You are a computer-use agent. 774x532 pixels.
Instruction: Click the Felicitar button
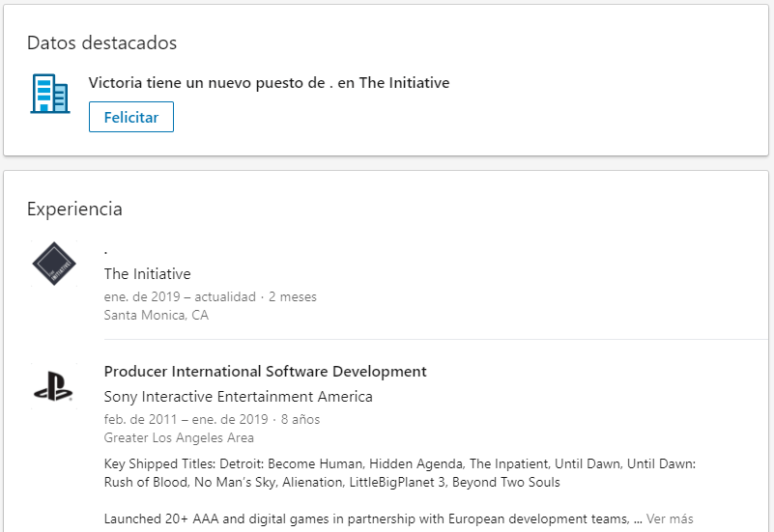[x=131, y=117]
